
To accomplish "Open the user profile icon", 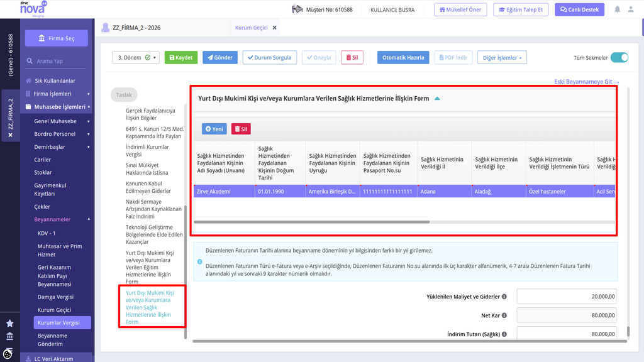I will [631, 9].
